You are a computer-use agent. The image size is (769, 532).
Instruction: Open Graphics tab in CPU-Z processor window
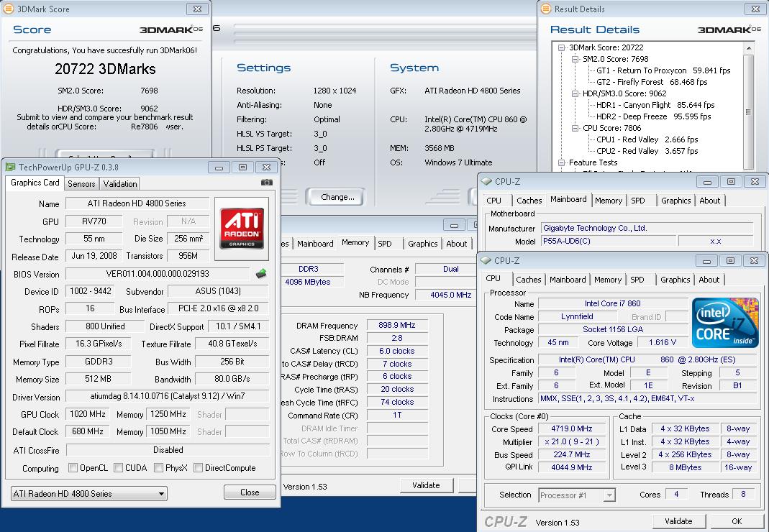click(675, 280)
